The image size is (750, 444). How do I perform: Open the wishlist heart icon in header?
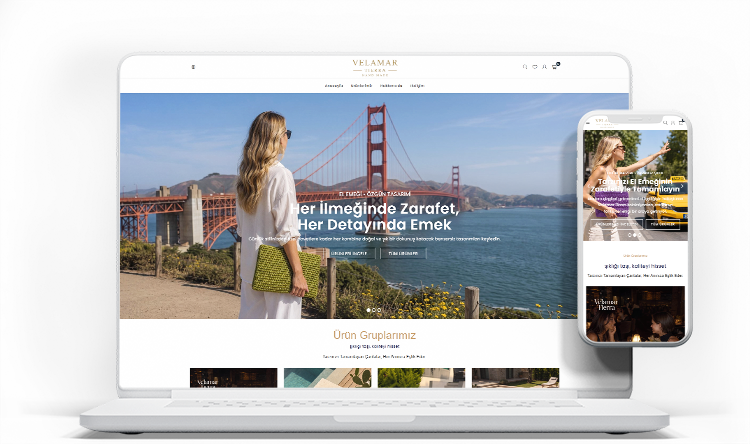535,67
